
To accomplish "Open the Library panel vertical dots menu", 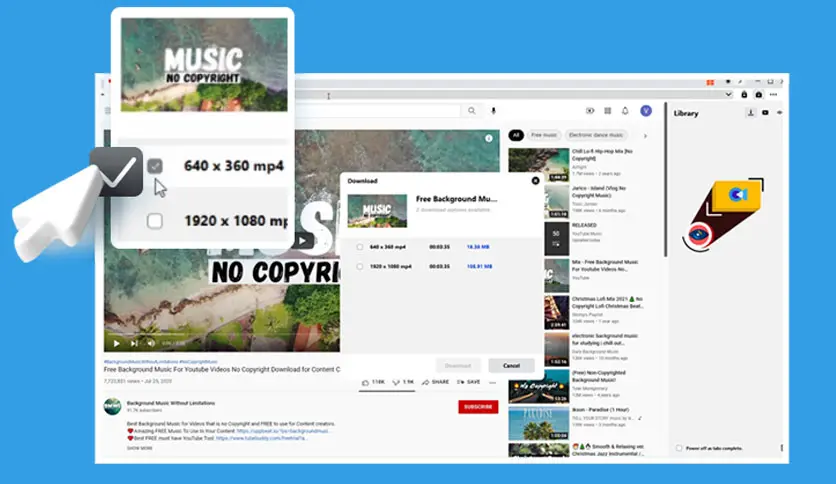I will 782,448.
